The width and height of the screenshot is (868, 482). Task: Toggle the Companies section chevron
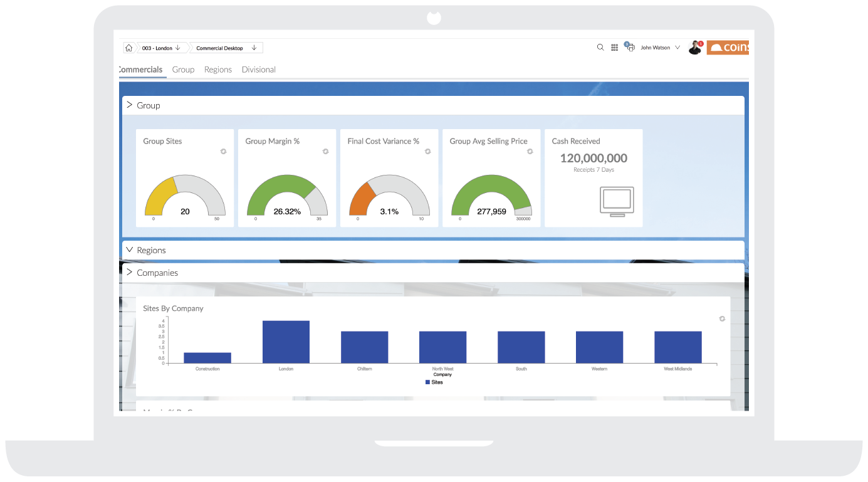[130, 273]
